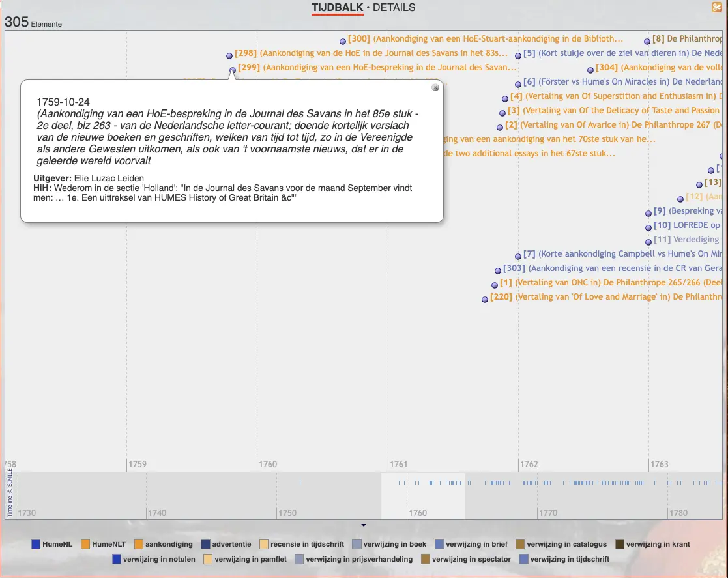Click the marker dot for event [304]
The height and width of the screenshot is (578, 728).
point(590,70)
